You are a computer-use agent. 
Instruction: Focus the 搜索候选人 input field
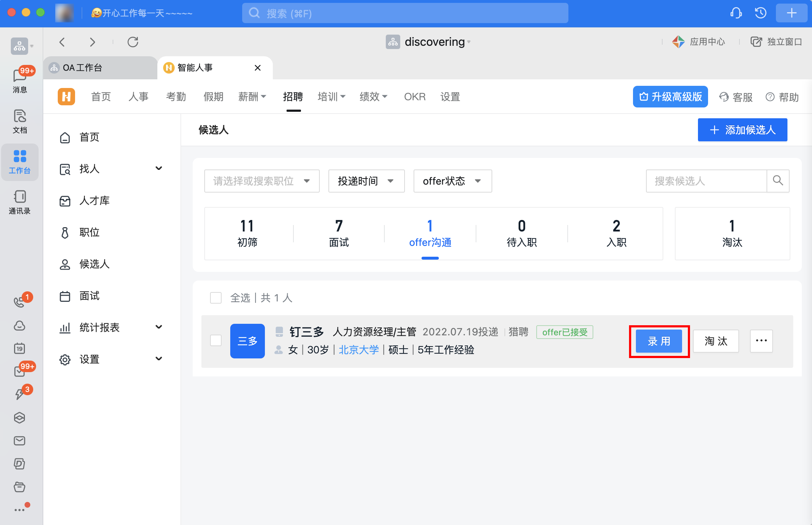[706, 181]
